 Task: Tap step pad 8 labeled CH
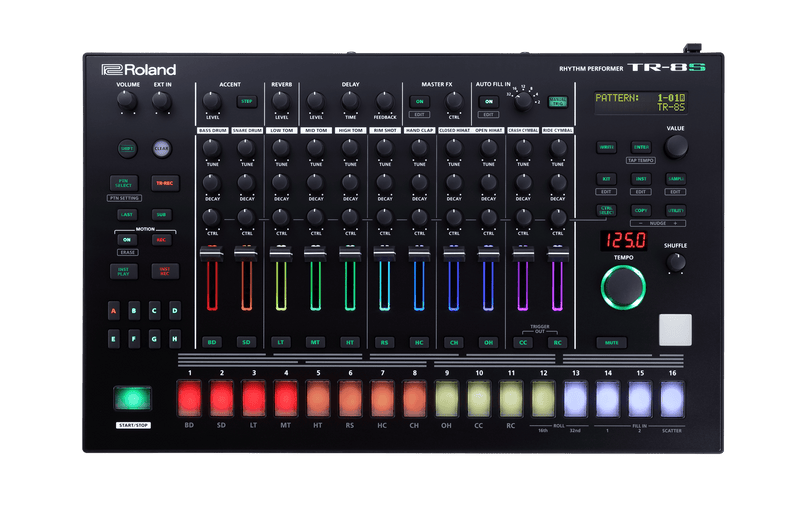coord(414,398)
